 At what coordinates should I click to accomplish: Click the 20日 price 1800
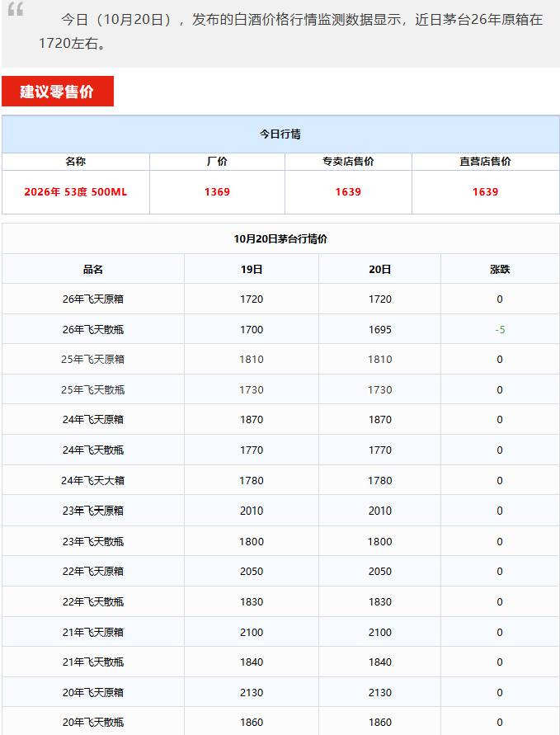379,541
